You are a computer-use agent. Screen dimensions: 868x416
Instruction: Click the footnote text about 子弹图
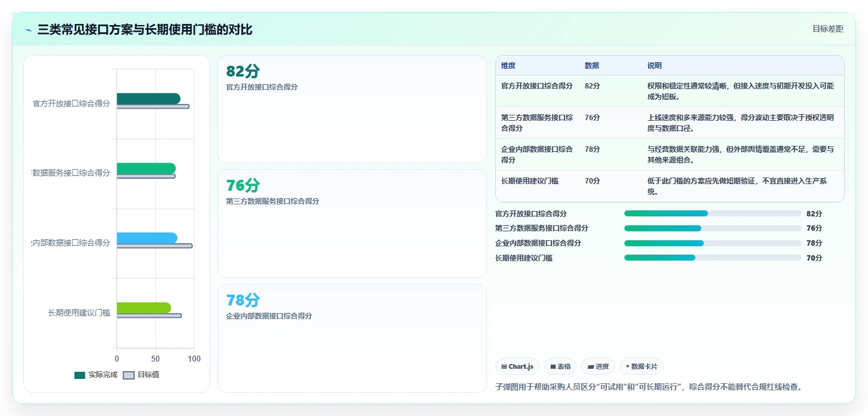tap(649, 387)
